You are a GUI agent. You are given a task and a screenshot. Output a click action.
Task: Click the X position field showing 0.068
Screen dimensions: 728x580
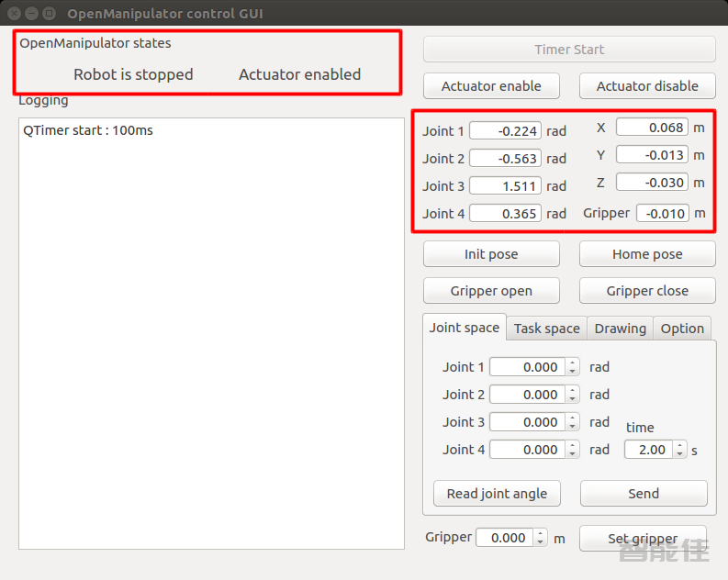click(652, 128)
